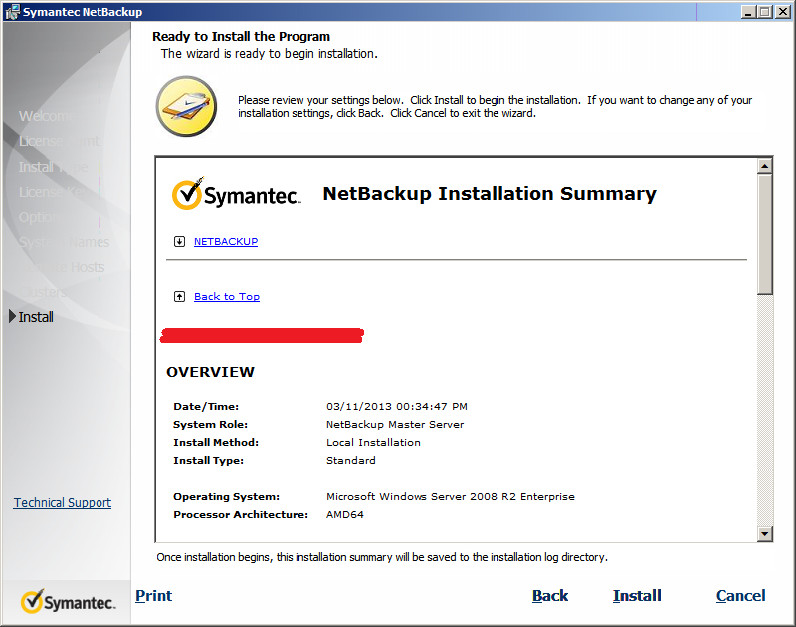Viewport: 796px width, 627px height.
Task: Select the Welcome step in the sidebar
Action: click(49, 116)
